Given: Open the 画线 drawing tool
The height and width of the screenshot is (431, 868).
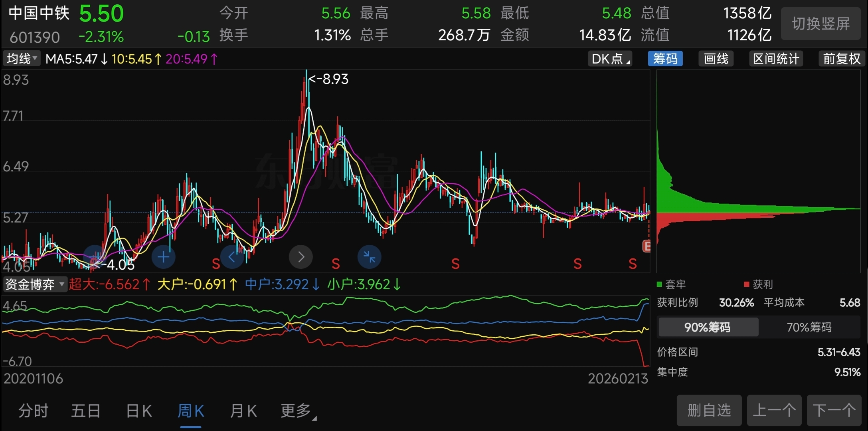Looking at the screenshot, I should (x=716, y=59).
